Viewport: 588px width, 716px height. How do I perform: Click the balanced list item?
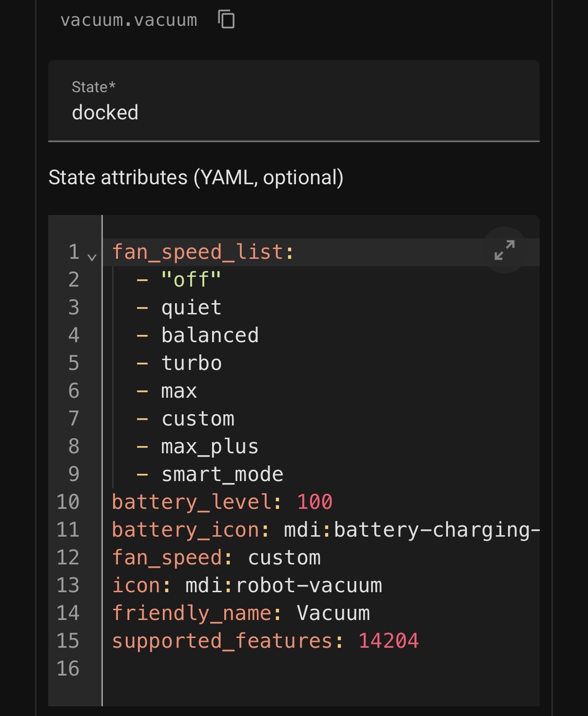coord(210,335)
